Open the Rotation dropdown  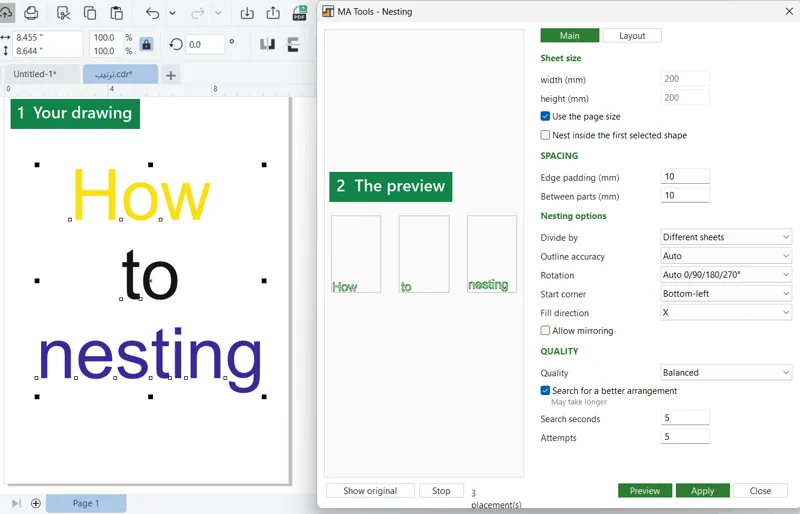726,275
